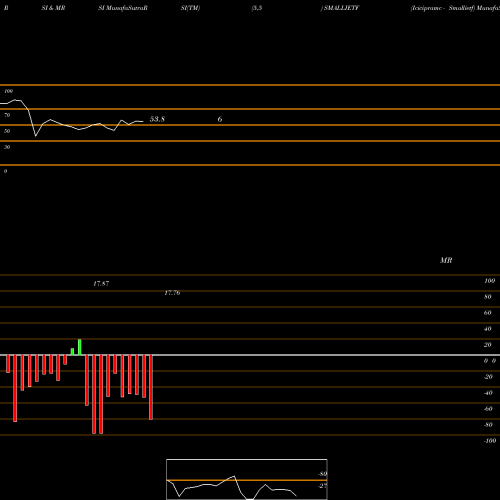Click the MR label above the histogram

(446, 260)
